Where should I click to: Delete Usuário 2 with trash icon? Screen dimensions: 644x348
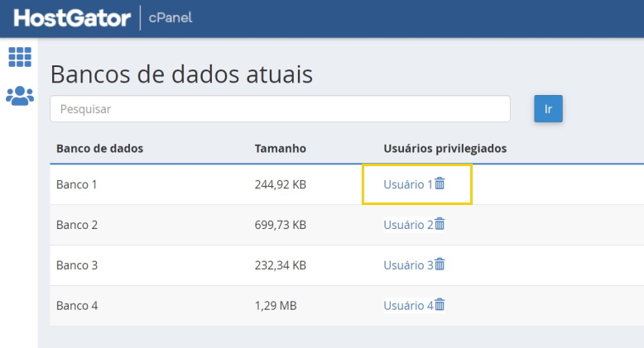click(440, 224)
